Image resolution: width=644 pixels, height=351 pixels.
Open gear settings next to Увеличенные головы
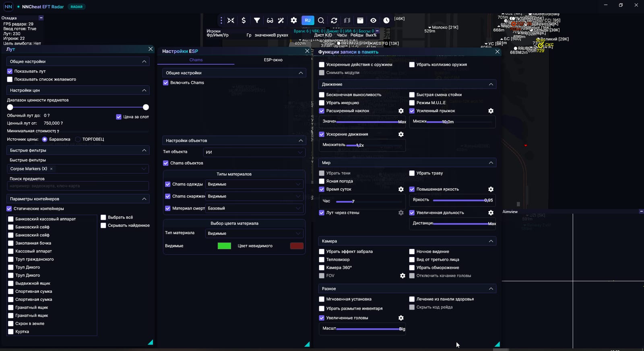(x=401, y=318)
